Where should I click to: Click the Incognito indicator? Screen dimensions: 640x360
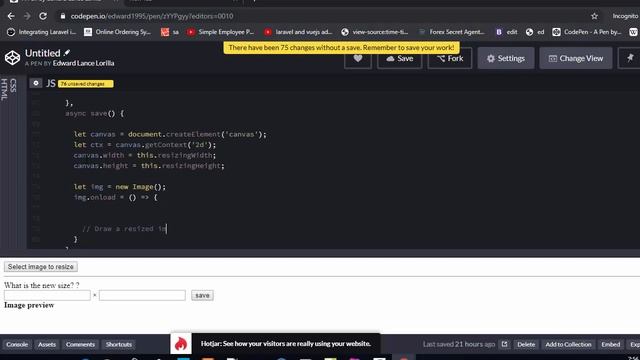pos(625,16)
